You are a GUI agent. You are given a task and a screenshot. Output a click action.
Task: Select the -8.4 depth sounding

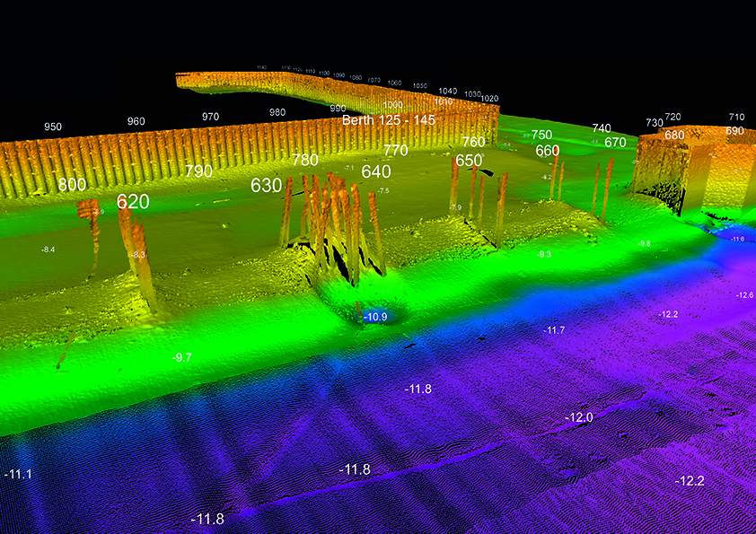point(48,249)
